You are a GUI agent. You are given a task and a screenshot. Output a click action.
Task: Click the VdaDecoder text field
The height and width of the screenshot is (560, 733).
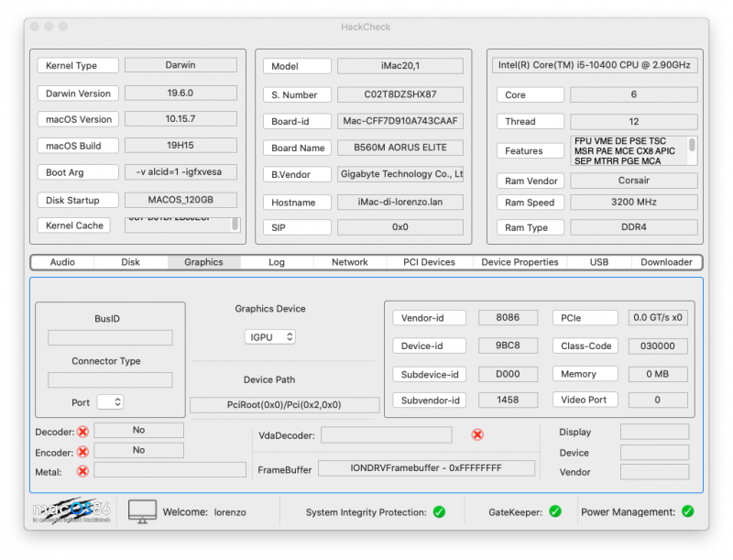tap(387, 434)
